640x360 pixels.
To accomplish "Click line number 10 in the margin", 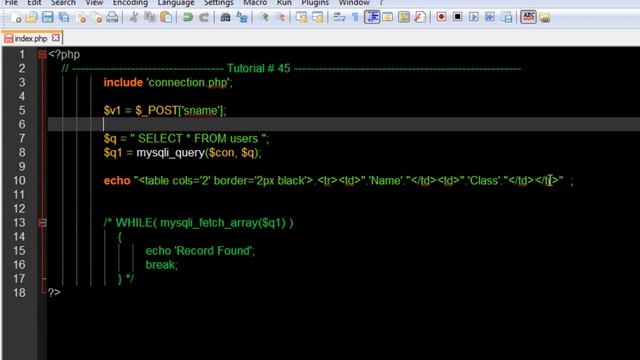I will (19, 180).
